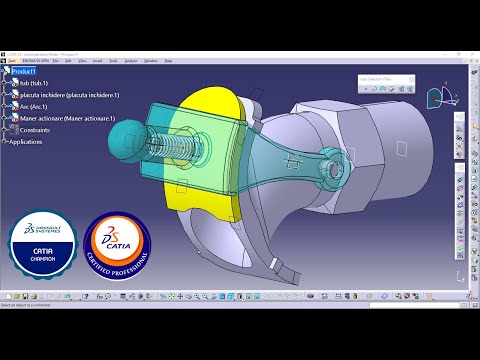The height and width of the screenshot is (360, 480).
Task: Click the command input field in status bar
Action: click(415, 305)
